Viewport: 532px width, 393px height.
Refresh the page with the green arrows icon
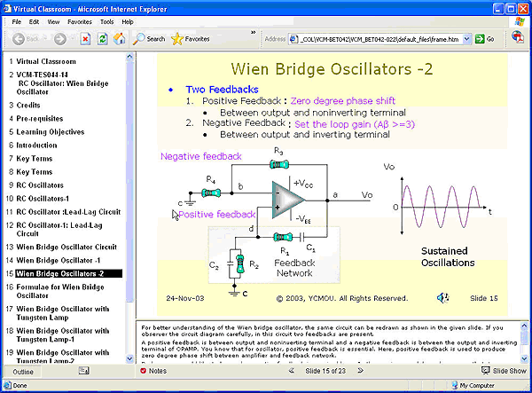pyautogui.click(x=103, y=39)
